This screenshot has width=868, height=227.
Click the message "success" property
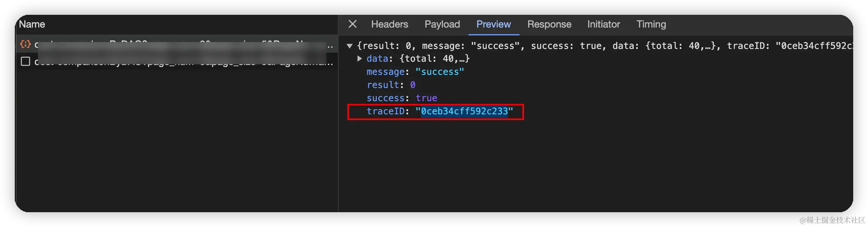(415, 72)
